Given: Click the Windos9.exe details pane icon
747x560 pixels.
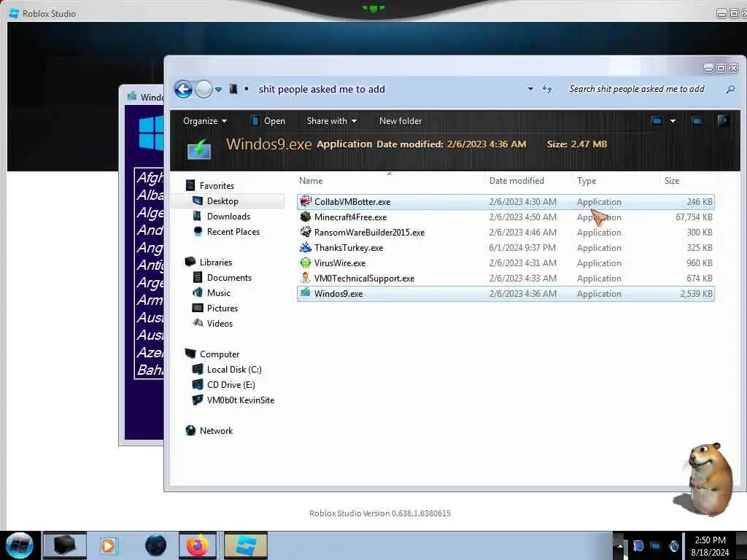Looking at the screenshot, I should (199, 149).
